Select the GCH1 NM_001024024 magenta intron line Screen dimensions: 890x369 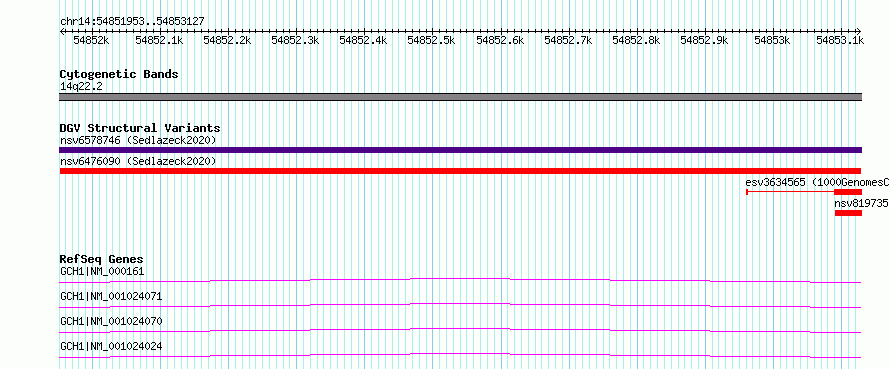tap(460, 355)
